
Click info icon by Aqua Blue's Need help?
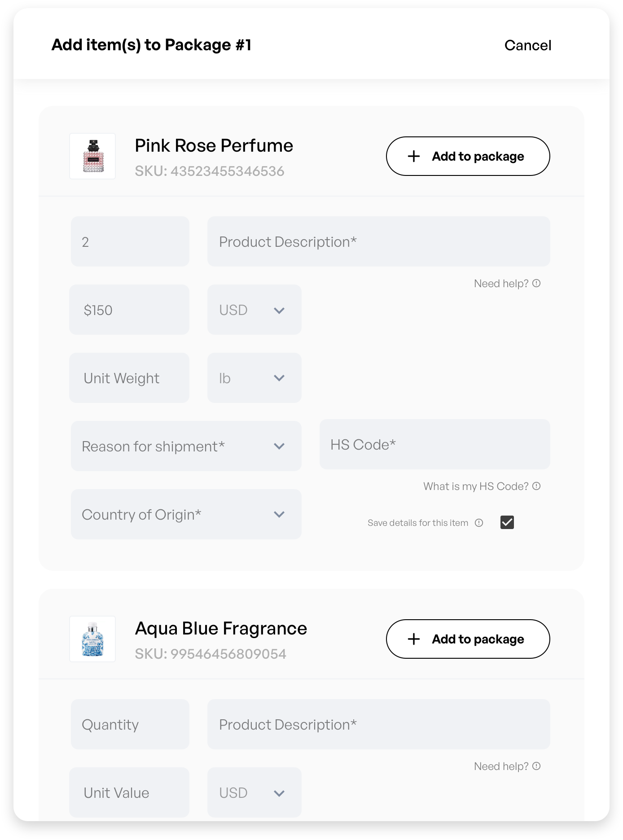point(536,766)
